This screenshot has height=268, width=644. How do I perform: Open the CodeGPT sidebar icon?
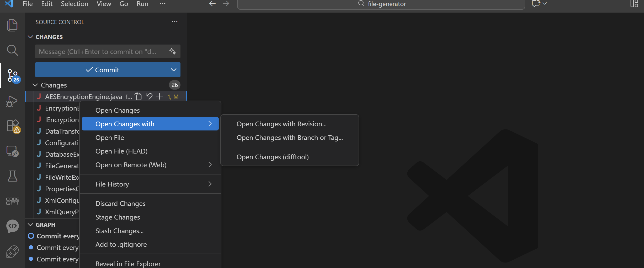[x=12, y=201]
